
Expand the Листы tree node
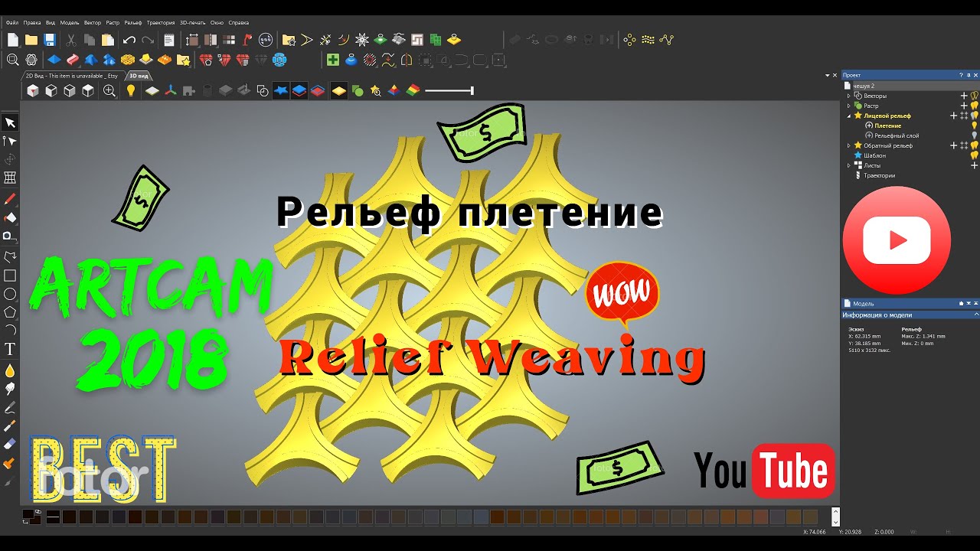[x=848, y=165]
